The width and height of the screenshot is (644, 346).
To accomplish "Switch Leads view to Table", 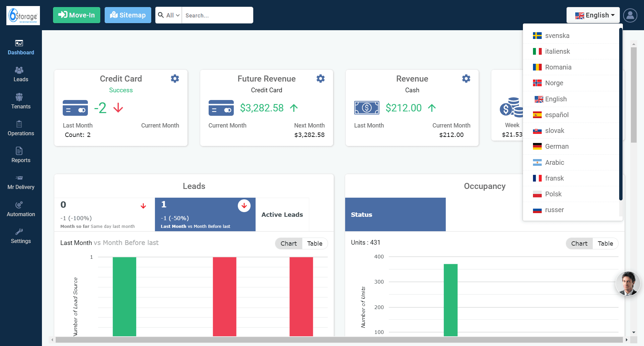I will click(315, 244).
